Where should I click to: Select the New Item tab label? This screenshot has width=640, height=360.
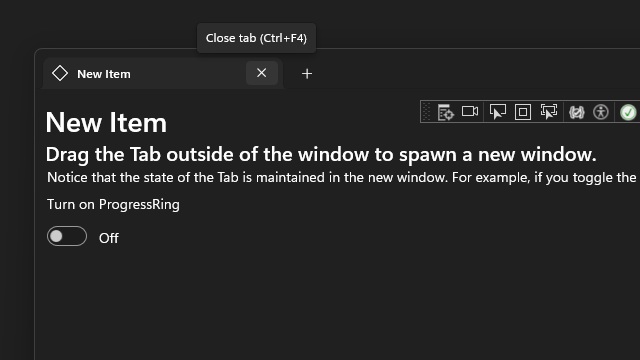(104, 74)
